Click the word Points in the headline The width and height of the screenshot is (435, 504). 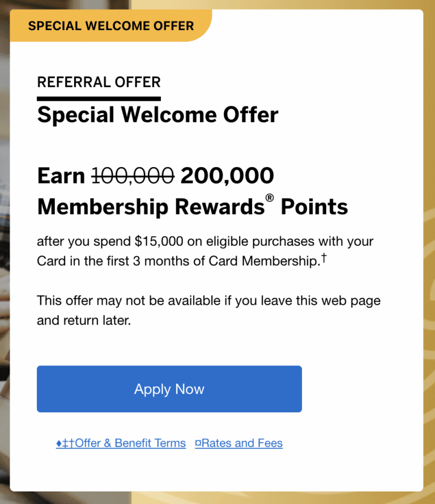tap(314, 207)
